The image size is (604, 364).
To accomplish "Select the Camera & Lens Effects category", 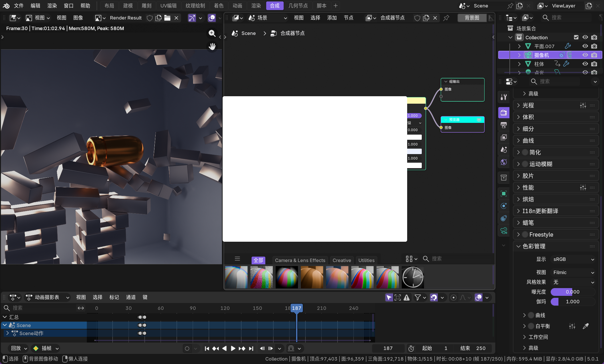I will tap(300, 260).
